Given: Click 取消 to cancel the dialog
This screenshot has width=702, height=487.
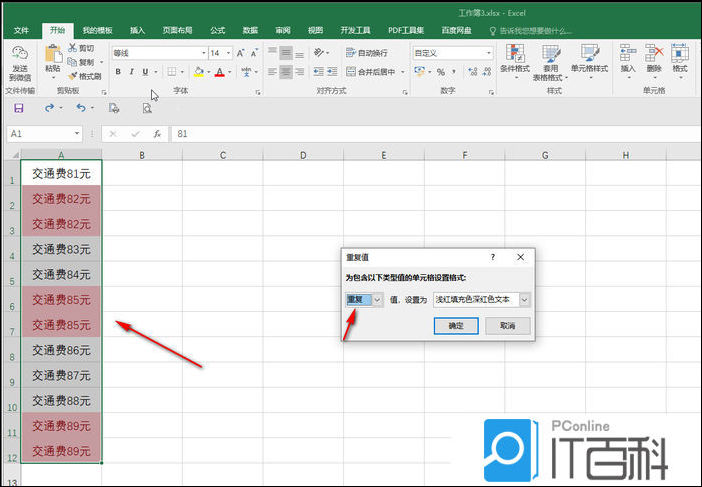Looking at the screenshot, I should 508,326.
